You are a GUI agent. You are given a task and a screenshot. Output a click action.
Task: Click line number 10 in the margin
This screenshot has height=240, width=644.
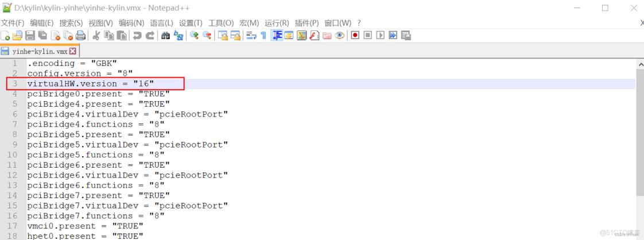tap(12, 155)
